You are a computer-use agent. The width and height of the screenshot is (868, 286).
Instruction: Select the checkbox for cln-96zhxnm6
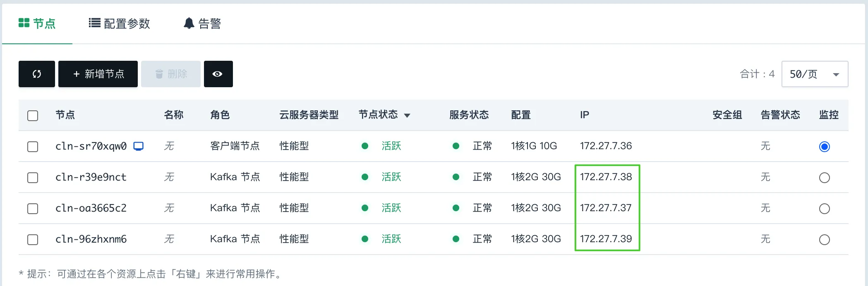coord(33,240)
